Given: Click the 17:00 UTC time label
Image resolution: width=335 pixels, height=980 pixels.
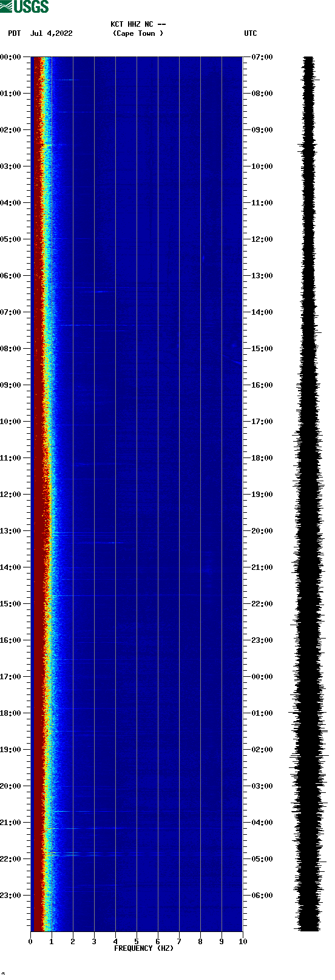Looking at the screenshot, I should pos(262,422).
